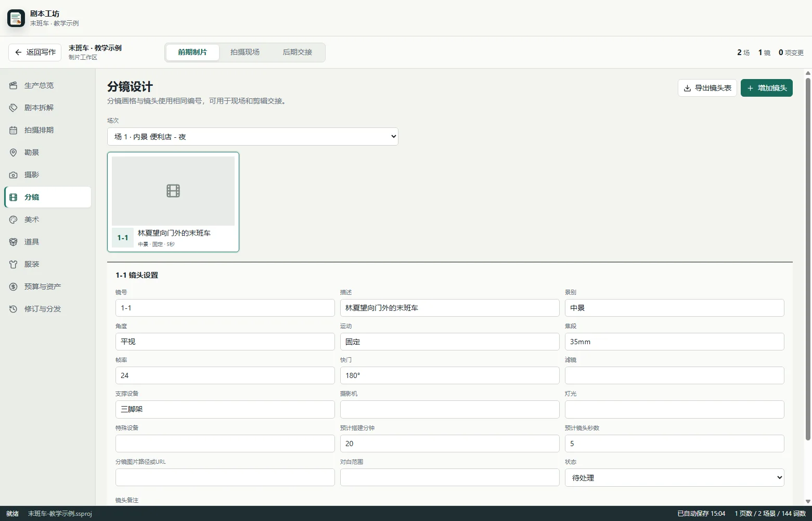Switch to the 拍摄现场 tab

point(245,52)
